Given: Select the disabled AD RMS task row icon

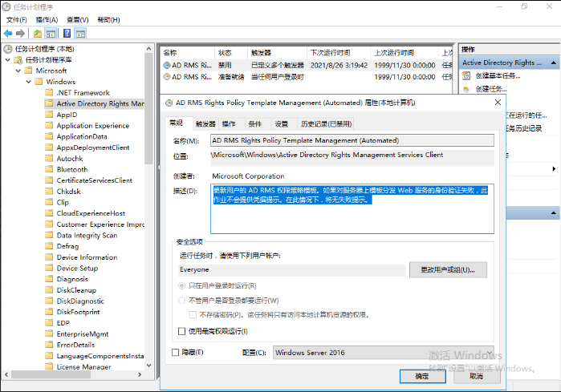Looking at the screenshot, I should 167,66.
